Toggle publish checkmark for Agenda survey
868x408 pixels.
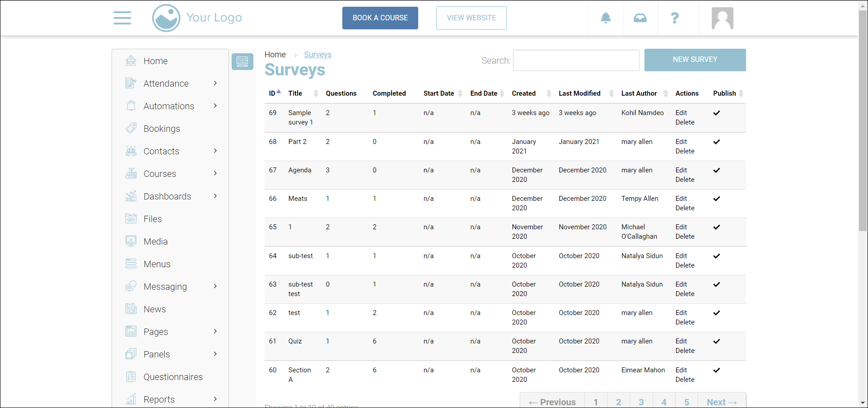[717, 170]
